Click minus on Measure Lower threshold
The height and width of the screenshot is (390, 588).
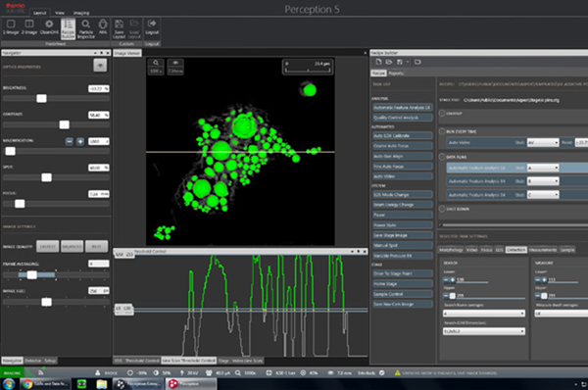click(x=537, y=279)
